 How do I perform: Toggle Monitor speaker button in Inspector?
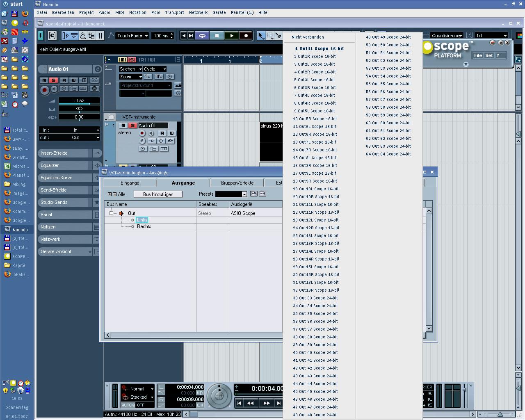point(54,89)
